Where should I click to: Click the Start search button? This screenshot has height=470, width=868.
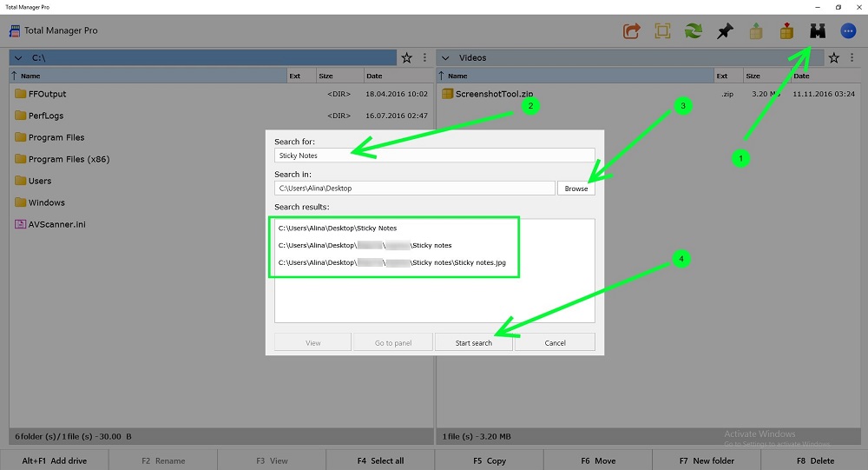(474, 342)
